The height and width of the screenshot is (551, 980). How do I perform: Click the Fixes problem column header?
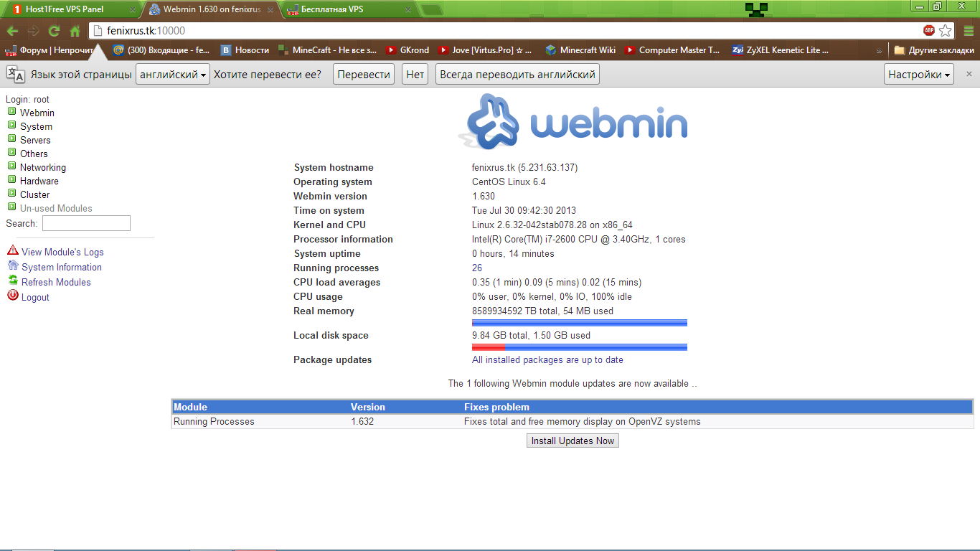click(x=496, y=407)
